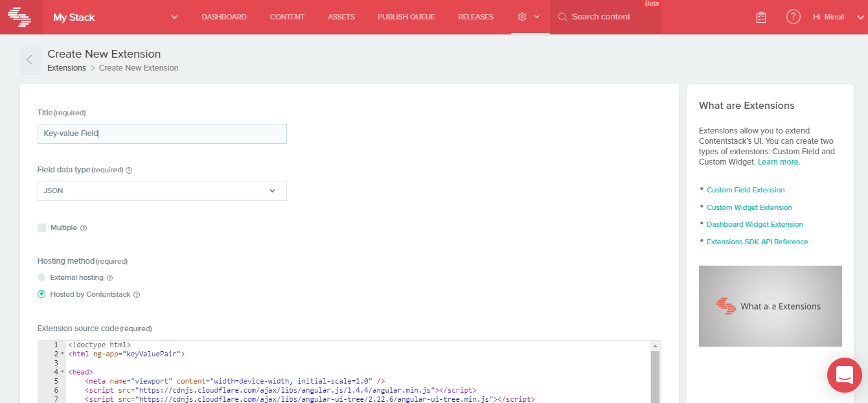Go back using the left arrow button
The image size is (868, 403).
(30, 60)
